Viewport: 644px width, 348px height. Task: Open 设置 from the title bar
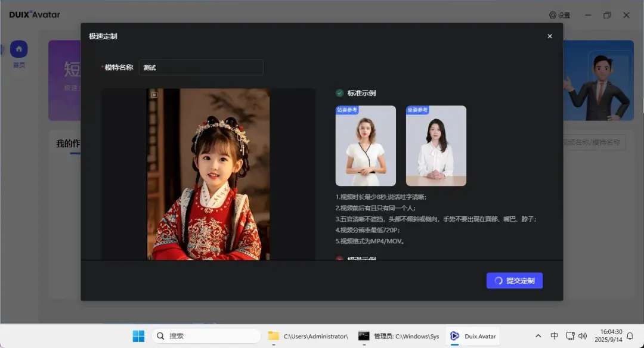click(559, 15)
